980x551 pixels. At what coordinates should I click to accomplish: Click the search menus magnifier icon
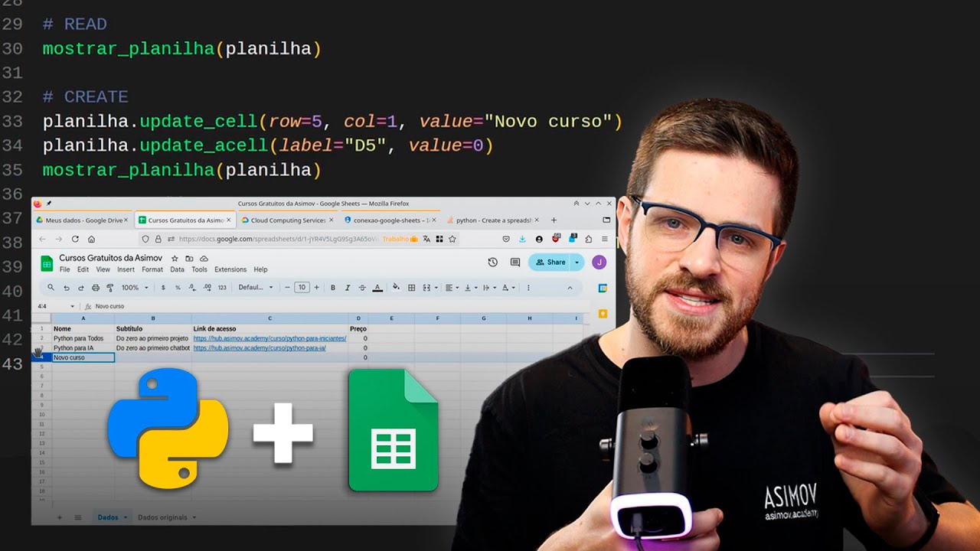pos(51,288)
